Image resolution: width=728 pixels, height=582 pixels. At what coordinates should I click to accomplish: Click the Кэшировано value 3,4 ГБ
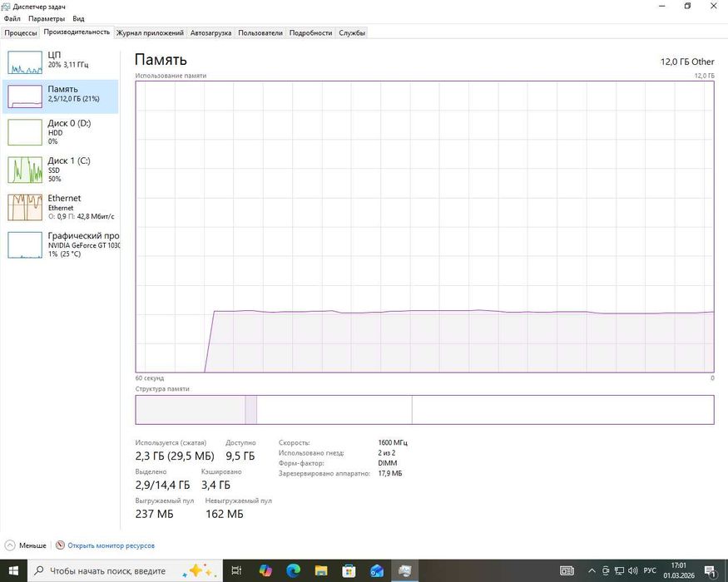tap(215, 485)
